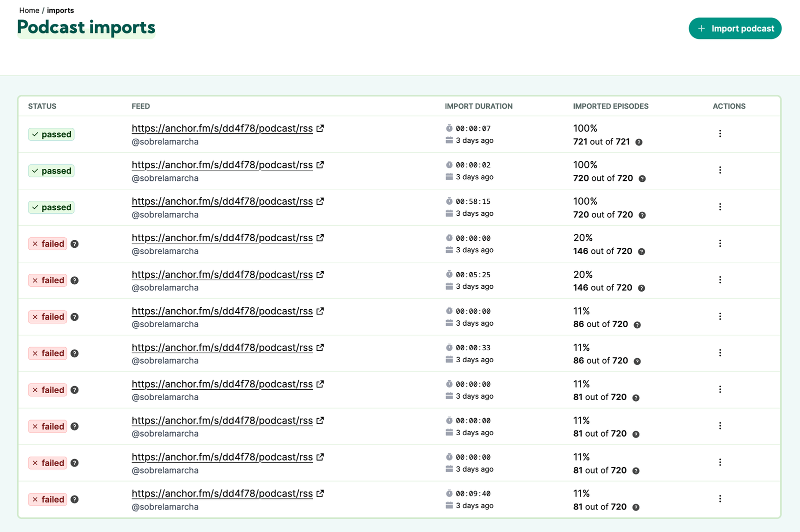Open actions menu for 00:00:00 import with 146 episodes
800x532 pixels.
[x=720, y=243]
